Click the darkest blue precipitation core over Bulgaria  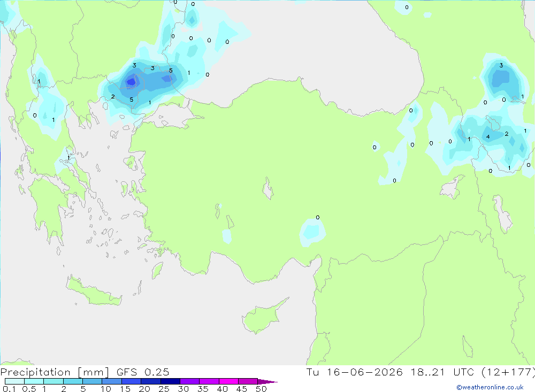click(131, 82)
